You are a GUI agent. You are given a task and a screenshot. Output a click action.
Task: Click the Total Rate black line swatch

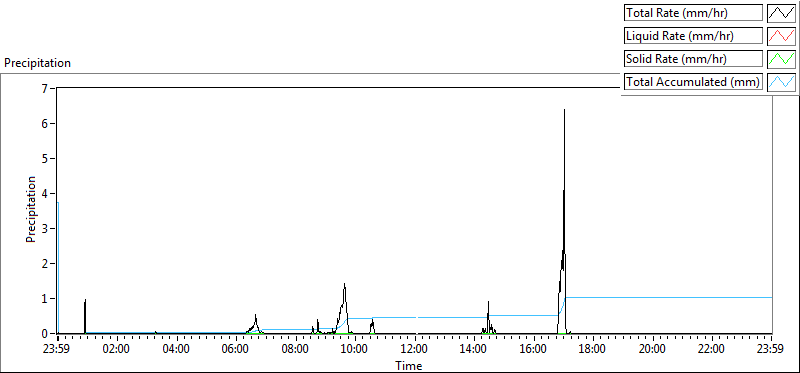[781, 12]
